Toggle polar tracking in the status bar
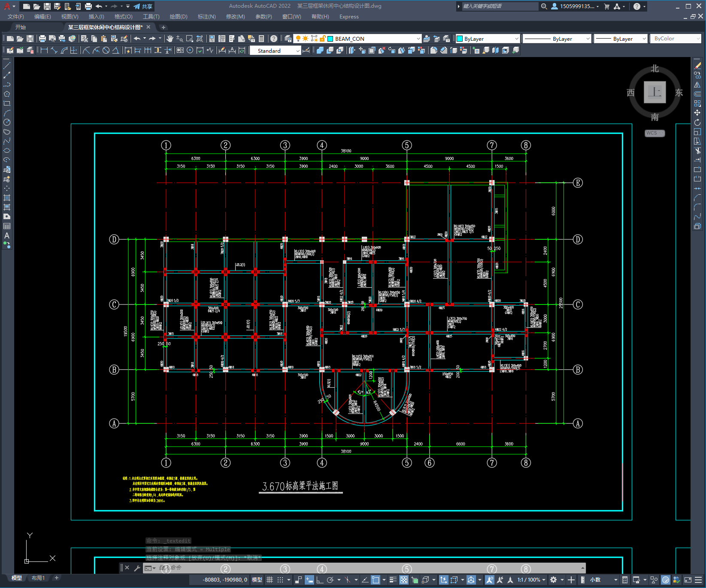Screen dimensions: 706x588 [330, 580]
